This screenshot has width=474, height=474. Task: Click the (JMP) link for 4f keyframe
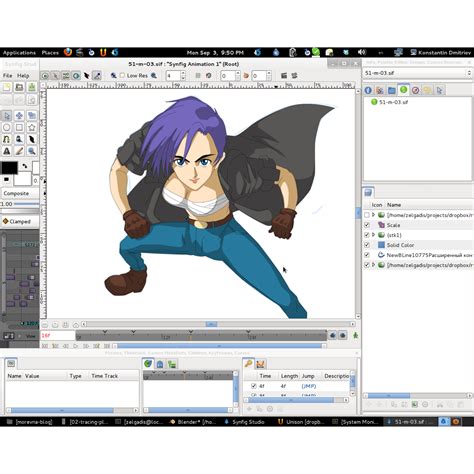tap(308, 386)
